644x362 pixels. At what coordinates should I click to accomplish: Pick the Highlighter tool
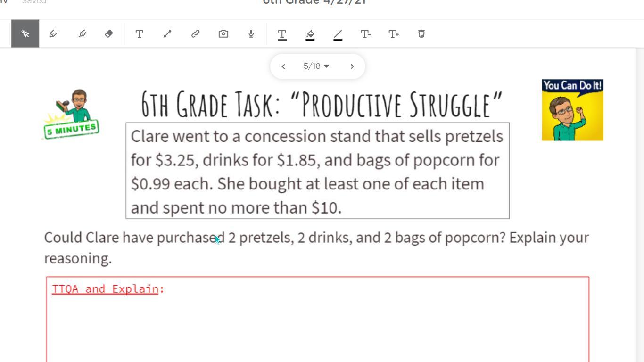pyautogui.click(x=81, y=33)
